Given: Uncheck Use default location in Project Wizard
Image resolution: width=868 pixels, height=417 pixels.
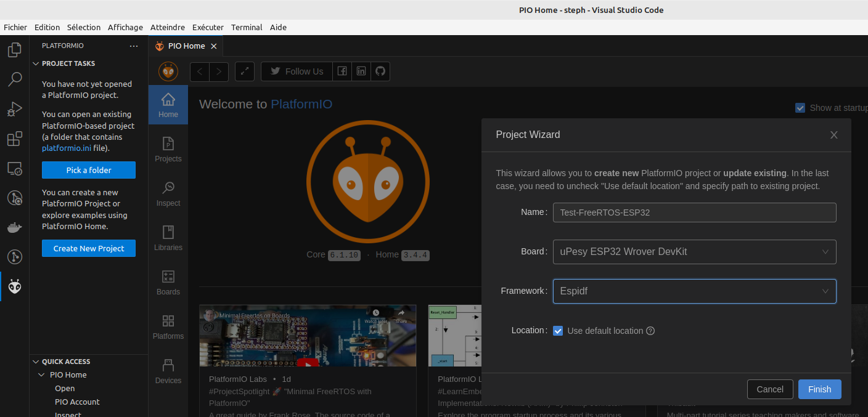Looking at the screenshot, I should [x=558, y=331].
